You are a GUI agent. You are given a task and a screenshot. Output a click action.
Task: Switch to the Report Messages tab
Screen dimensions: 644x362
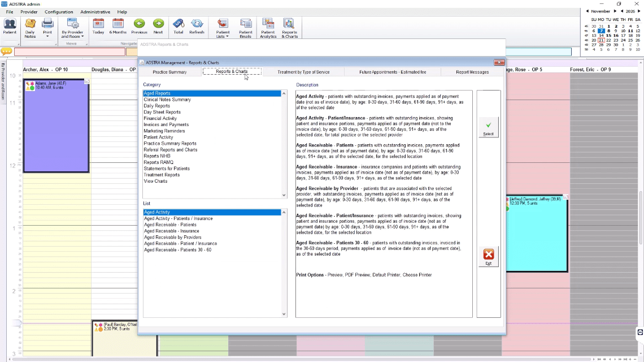472,72
